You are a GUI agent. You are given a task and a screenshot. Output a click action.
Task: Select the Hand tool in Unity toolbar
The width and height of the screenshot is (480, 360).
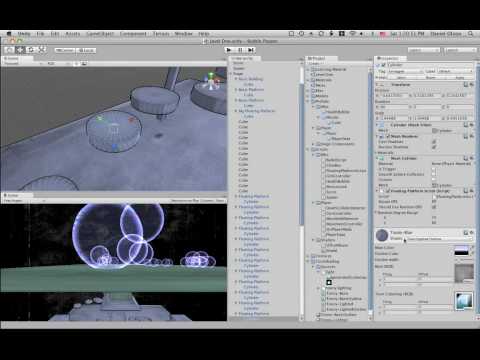(x=10, y=50)
